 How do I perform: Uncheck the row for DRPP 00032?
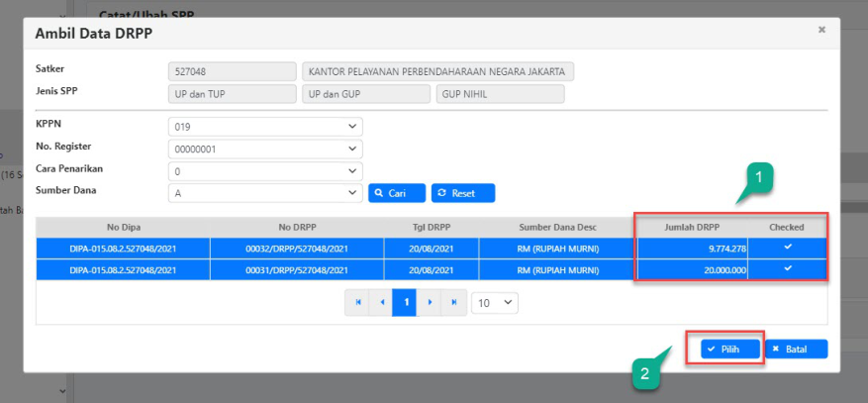788,248
